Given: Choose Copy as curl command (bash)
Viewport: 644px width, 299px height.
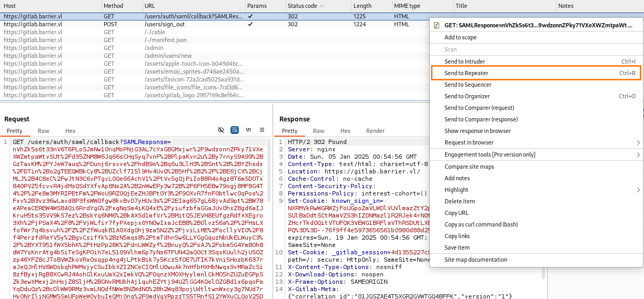Looking at the screenshot, I should 536,224.
